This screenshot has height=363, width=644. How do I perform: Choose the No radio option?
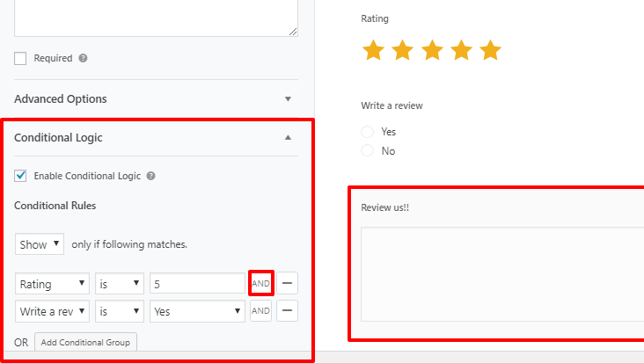367,150
